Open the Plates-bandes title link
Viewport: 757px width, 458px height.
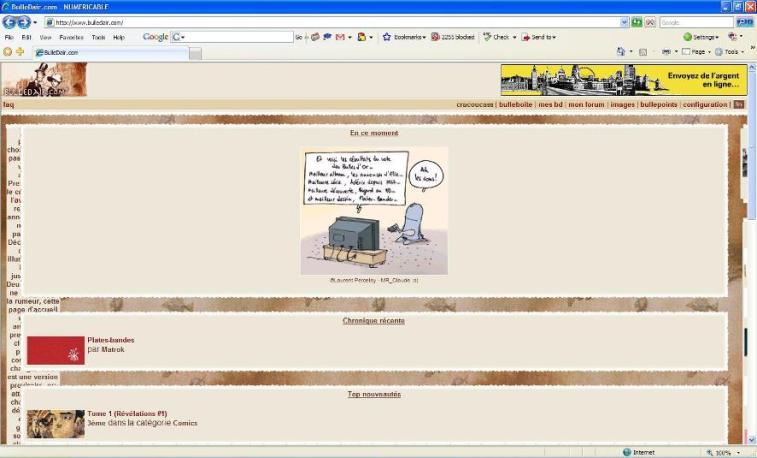[111, 340]
